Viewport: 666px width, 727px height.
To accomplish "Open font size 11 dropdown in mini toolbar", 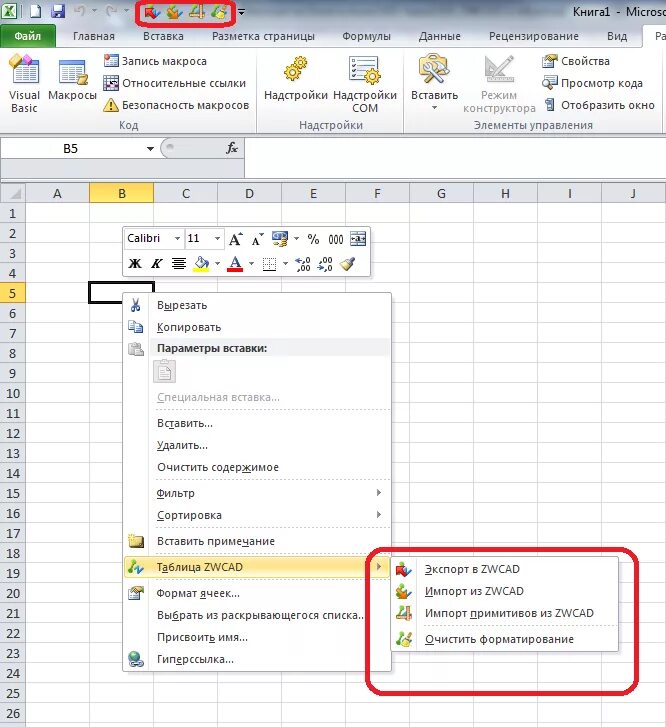I will (217, 239).
